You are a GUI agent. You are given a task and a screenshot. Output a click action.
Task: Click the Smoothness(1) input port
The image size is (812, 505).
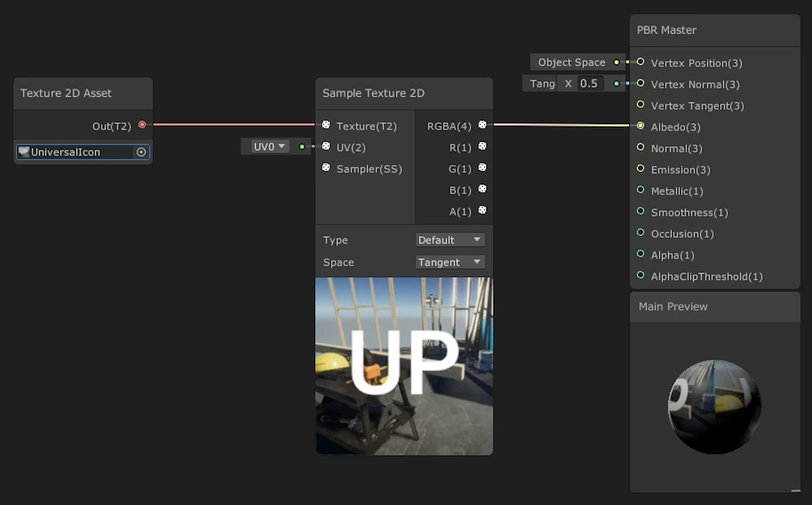click(640, 211)
